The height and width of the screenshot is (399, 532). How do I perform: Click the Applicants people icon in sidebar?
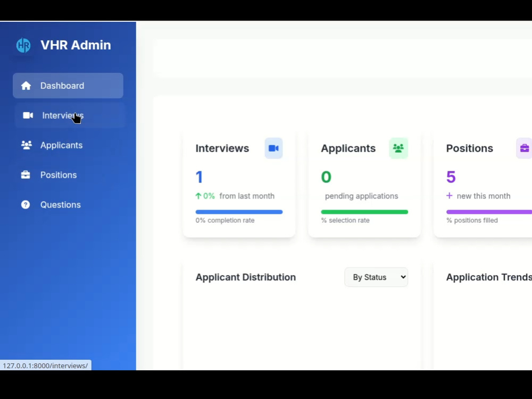[x=27, y=145]
